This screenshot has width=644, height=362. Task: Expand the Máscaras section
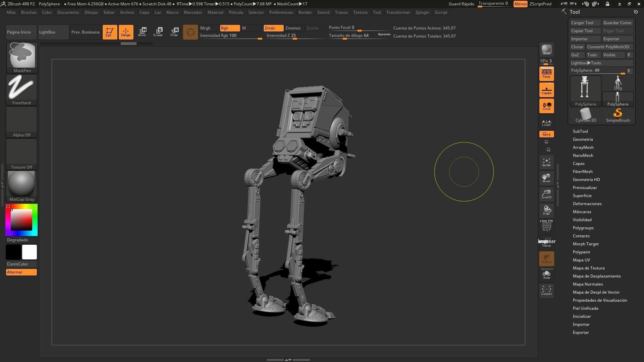point(582,212)
